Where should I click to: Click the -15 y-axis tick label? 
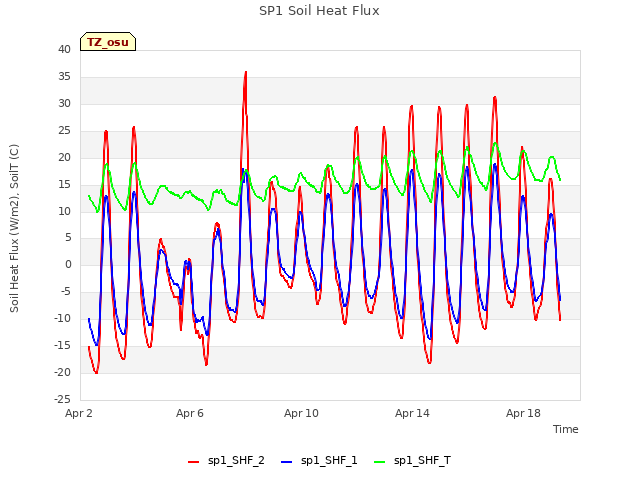coord(62,345)
